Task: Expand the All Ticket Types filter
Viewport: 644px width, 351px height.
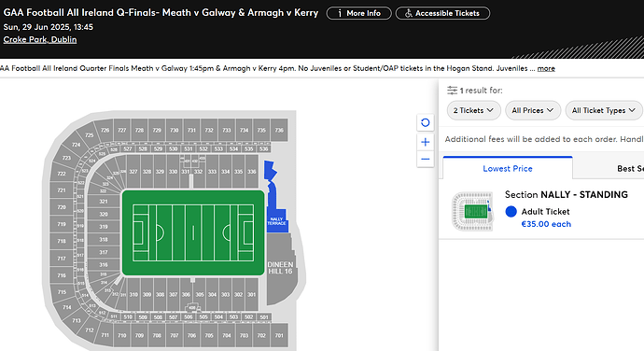Action: click(604, 110)
